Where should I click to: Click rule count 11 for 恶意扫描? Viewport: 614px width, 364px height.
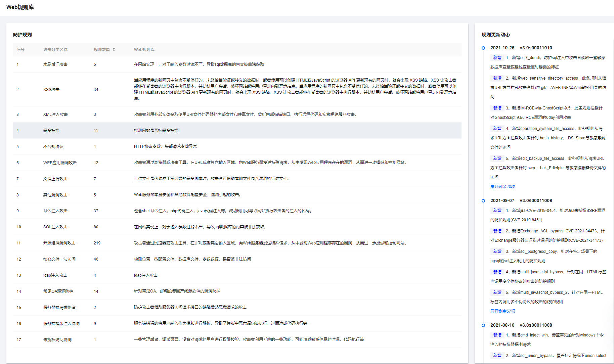coord(96,131)
